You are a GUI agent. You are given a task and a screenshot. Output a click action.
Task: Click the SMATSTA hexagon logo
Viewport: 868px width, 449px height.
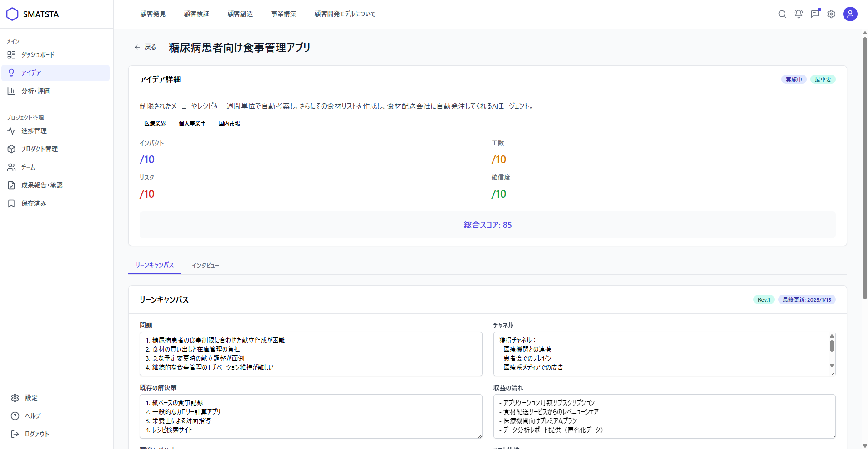(x=12, y=14)
